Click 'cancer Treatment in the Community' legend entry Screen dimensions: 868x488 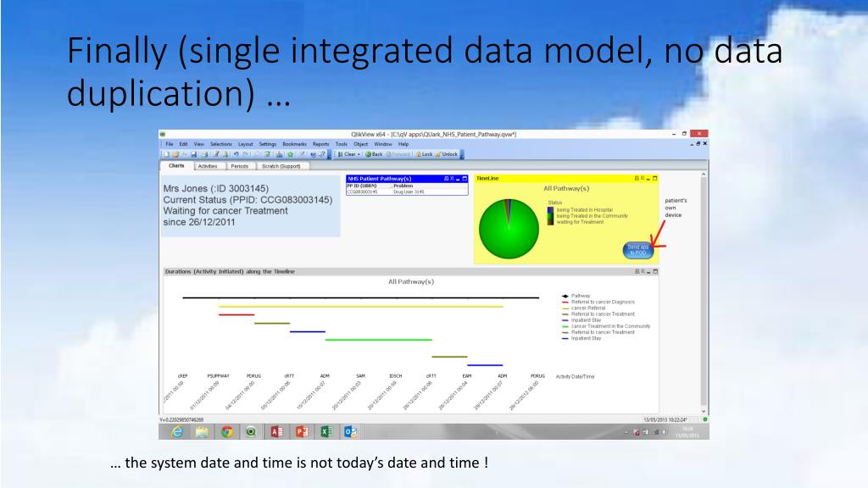(x=606, y=326)
